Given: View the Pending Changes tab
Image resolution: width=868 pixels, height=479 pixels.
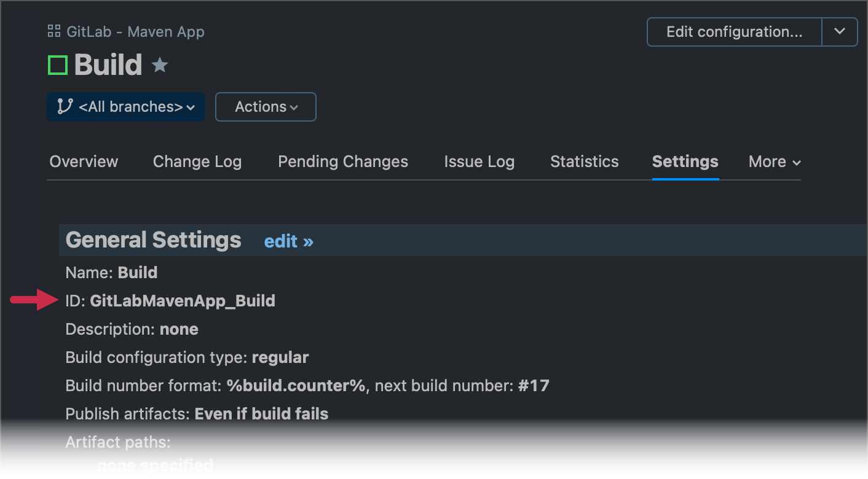Looking at the screenshot, I should (342, 161).
